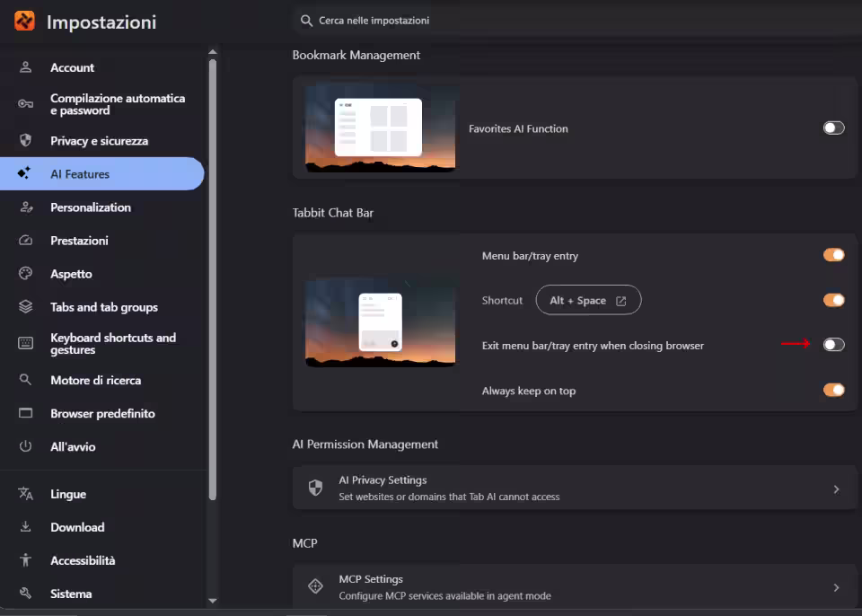The image size is (862, 616).
Task: Click the sparkle icon for AI Features
Action: (x=24, y=173)
